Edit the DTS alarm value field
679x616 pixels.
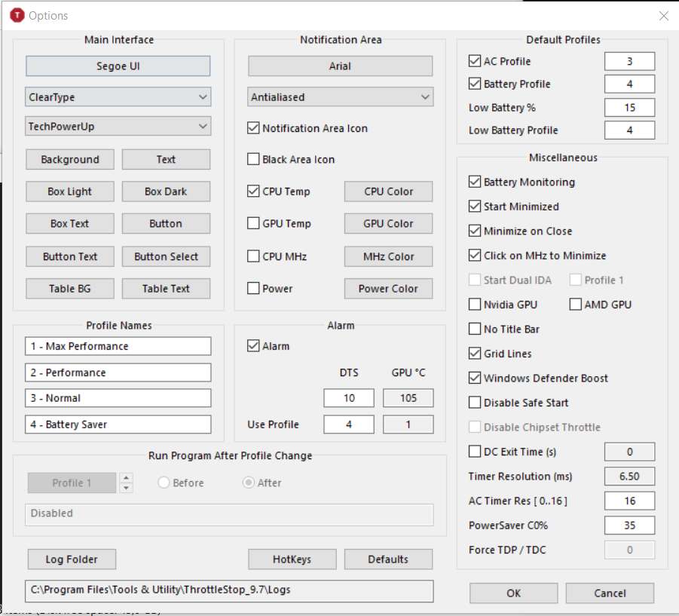coord(349,398)
